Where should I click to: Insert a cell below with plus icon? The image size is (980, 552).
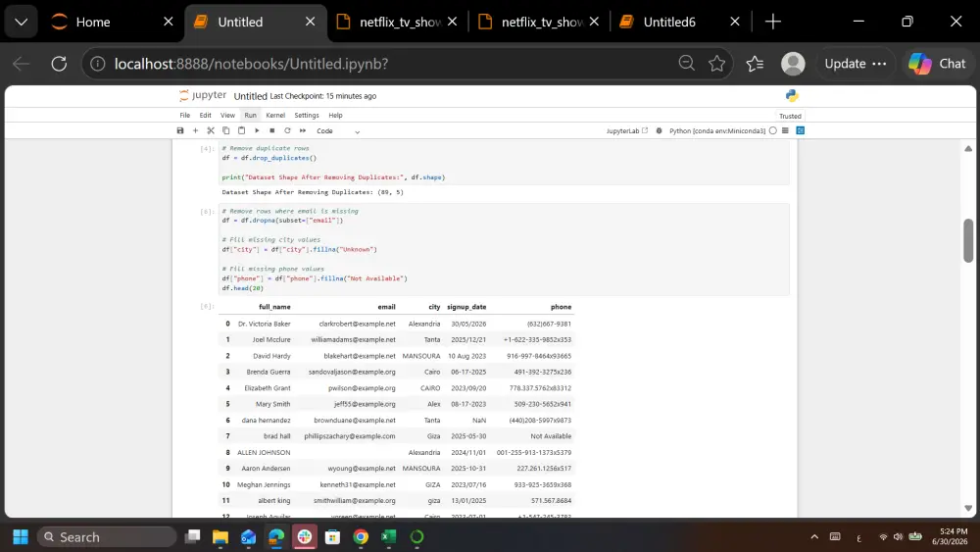tap(195, 130)
